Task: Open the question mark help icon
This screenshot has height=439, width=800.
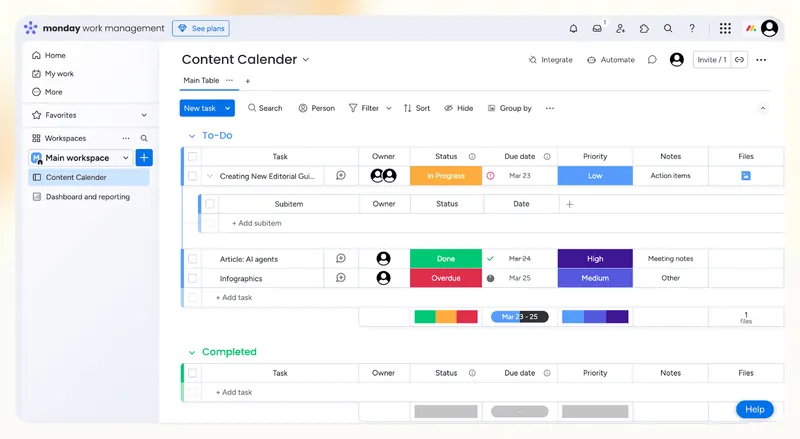Action: [692, 29]
